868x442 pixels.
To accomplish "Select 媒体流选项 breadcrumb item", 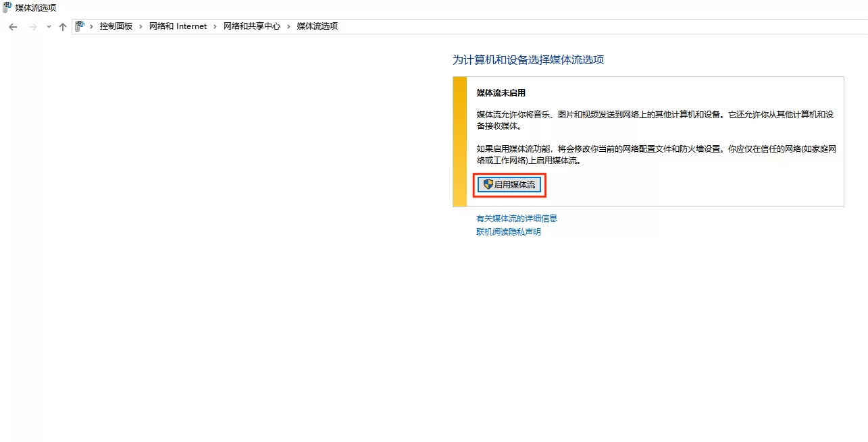I will pyautogui.click(x=317, y=26).
